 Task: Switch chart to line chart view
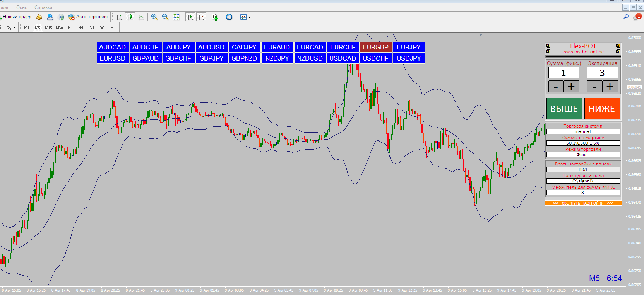[x=141, y=17]
